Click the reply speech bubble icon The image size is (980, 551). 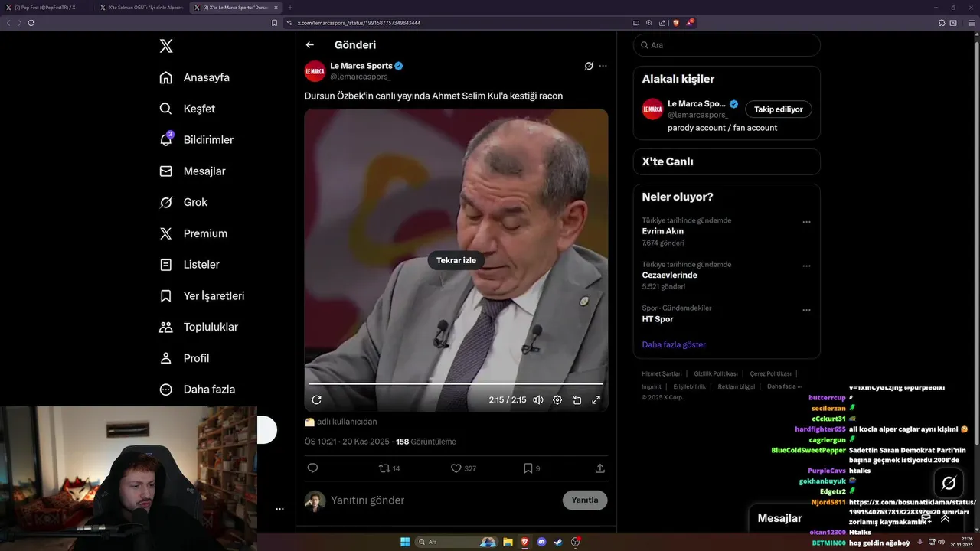tap(312, 468)
